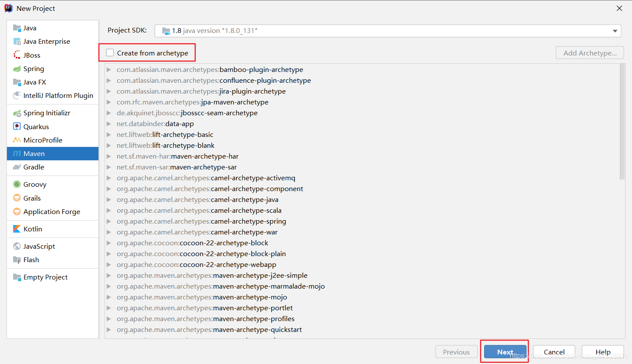Expand bamboo-plugin-archetype entry
The width and height of the screenshot is (632, 364).
(109, 70)
